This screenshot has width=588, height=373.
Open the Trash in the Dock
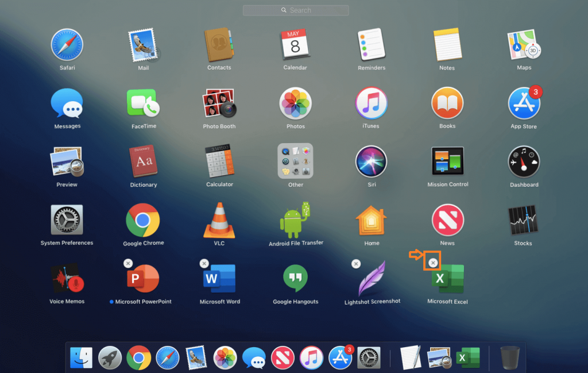510,357
